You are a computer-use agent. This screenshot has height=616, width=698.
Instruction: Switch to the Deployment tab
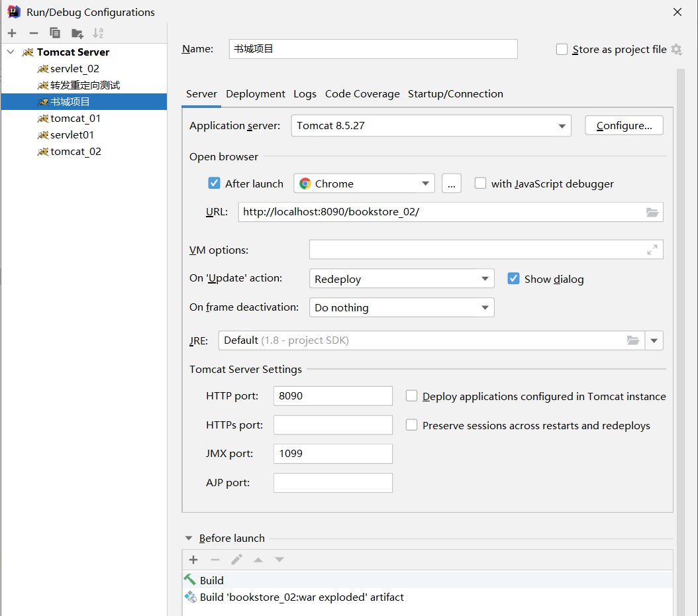(256, 94)
